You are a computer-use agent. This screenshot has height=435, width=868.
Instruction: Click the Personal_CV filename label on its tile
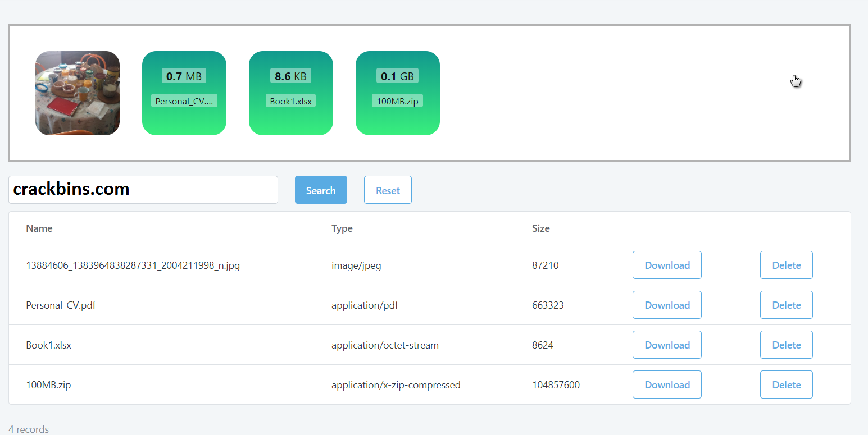tap(184, 101)
